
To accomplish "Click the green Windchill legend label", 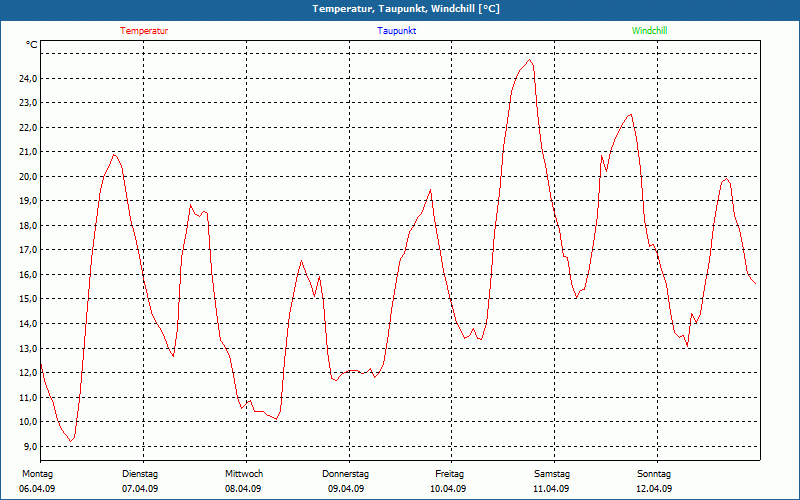I will tap(649, 31).
